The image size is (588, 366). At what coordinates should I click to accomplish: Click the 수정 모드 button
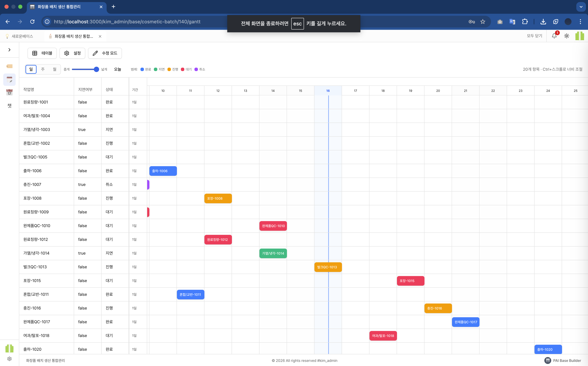point(105,53)
